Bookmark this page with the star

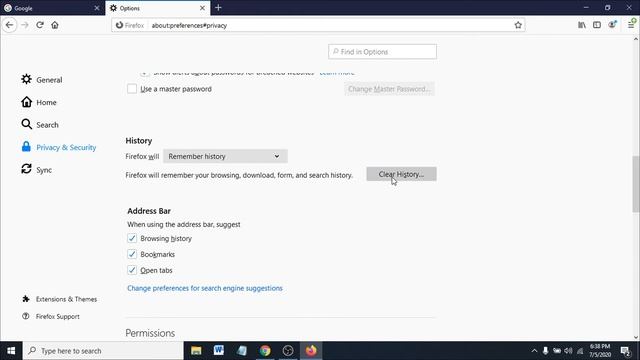point(518,25)
